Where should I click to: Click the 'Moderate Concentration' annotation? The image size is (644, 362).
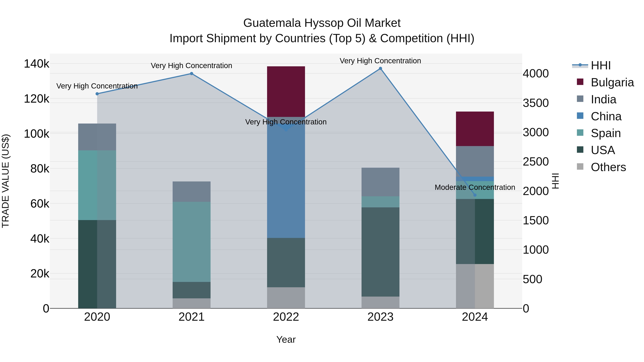click(475, 187)
